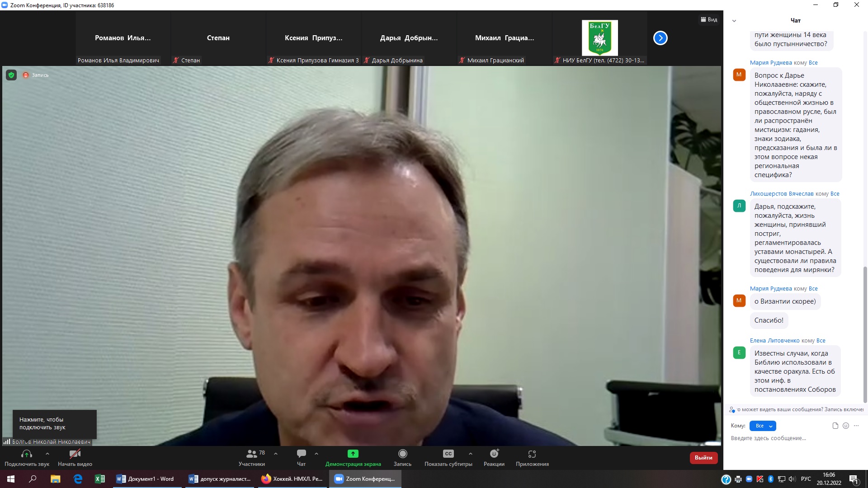Image resolution: width=868 pixels, height=488 pixels.
Task: Start screen sharing with green icon
Action: [x=353, y=454]
